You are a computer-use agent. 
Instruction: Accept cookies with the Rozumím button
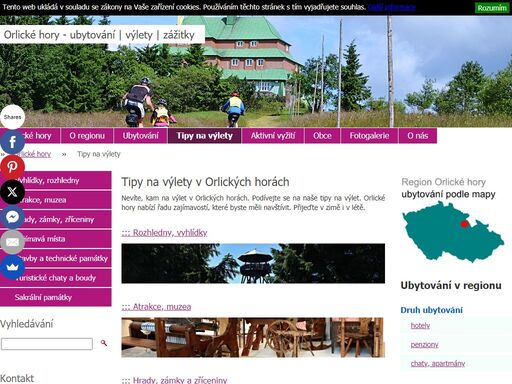tap(492, 7)
